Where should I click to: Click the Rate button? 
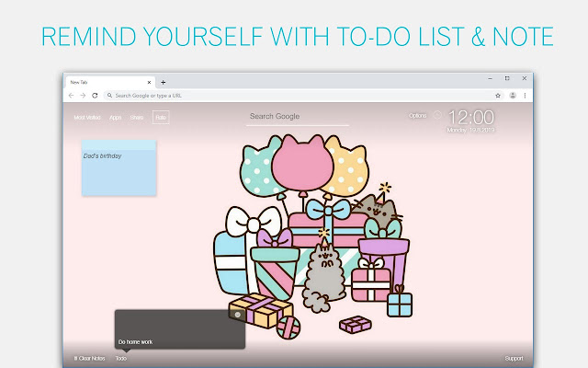pos(161,118)
